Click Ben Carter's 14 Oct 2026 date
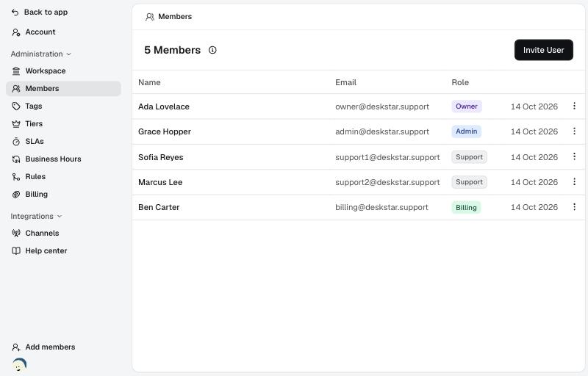This screenshot has height=376, width=588. pyautogui.click(x=534, y=208)
